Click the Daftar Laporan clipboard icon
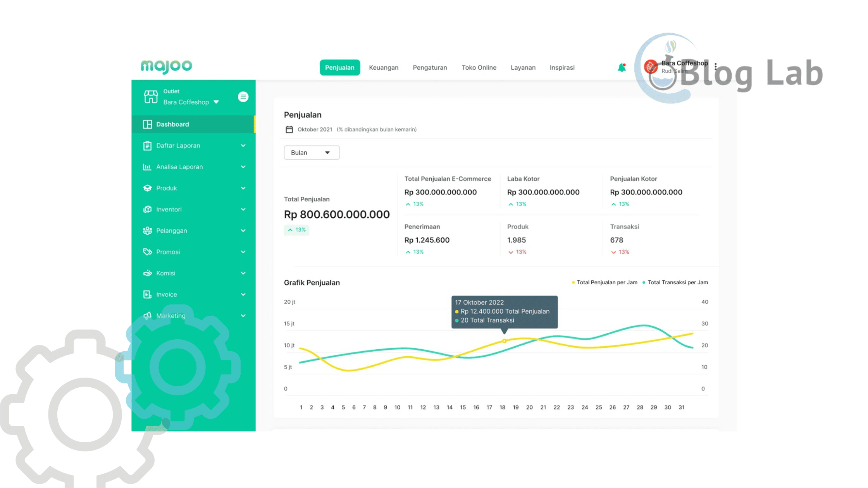Image resolution: width=868 pixels, height=488 pixels. 147,146
